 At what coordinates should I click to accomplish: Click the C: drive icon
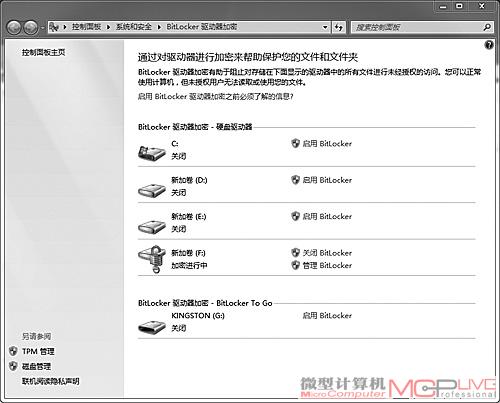[152, 153]
